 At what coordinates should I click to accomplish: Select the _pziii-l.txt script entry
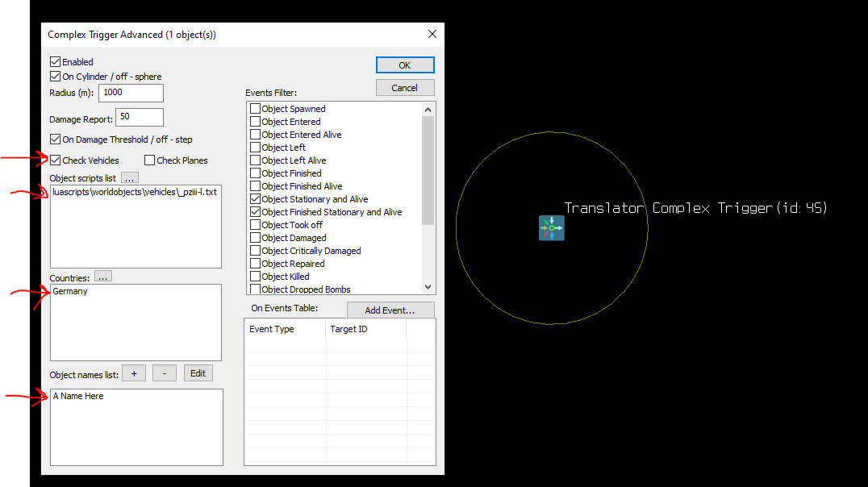(135, 192)
